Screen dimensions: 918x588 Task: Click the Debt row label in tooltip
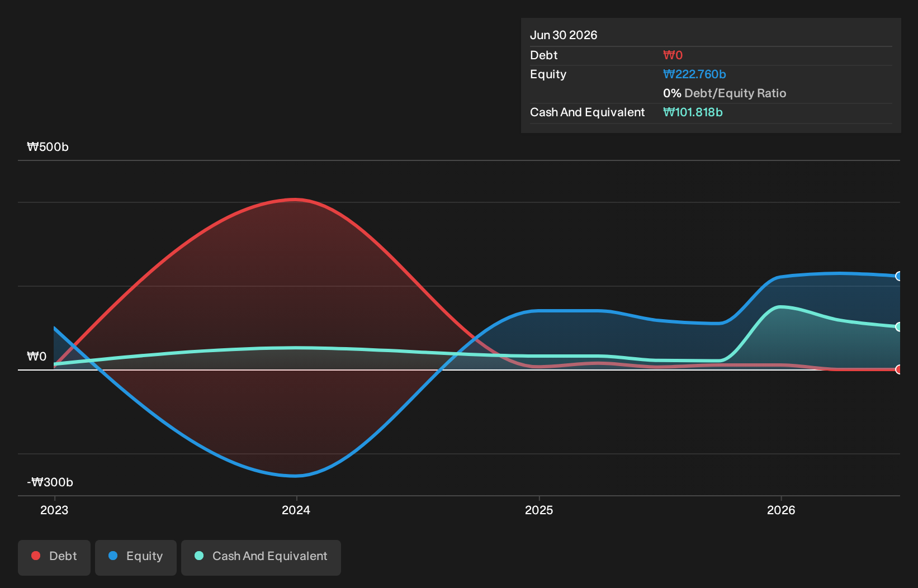click(x=544, y=55)
